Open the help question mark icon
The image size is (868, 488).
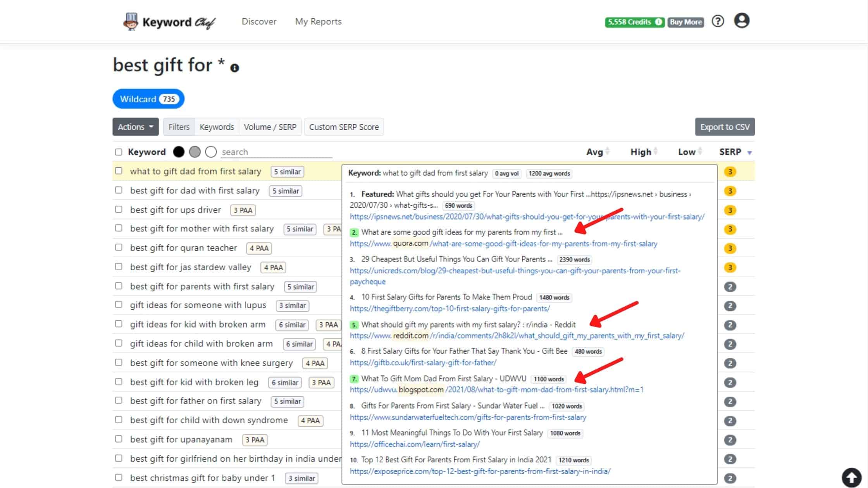click(x=718, y=21)
